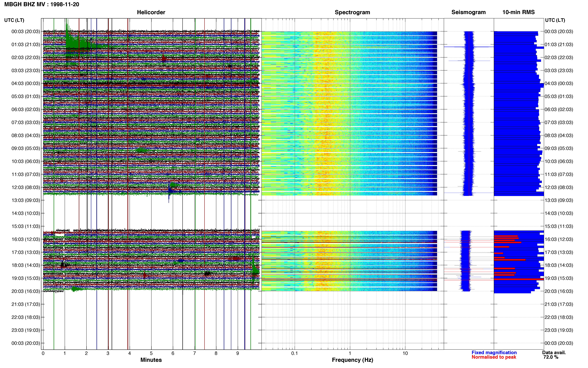
Task: Click the "7" tick on the Minutes axis
Action: (x=195, y=353)
